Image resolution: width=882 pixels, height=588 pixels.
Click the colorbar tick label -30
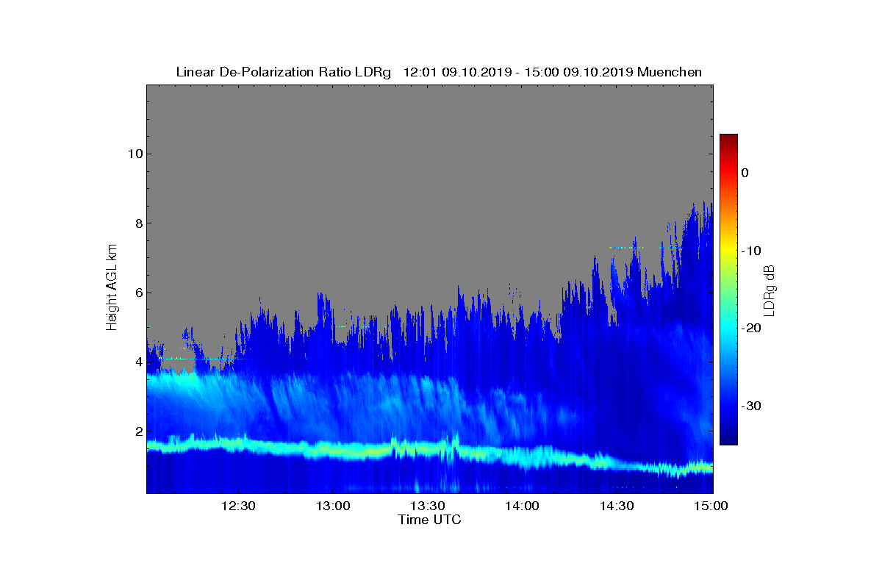pyautogui.click(x=750, y=406)
